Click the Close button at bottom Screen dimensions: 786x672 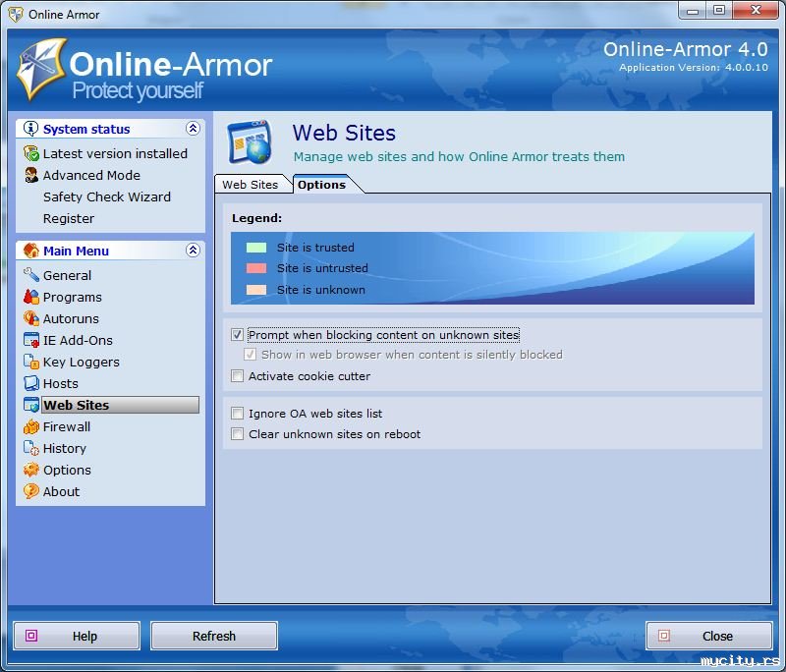pos(709,636)
